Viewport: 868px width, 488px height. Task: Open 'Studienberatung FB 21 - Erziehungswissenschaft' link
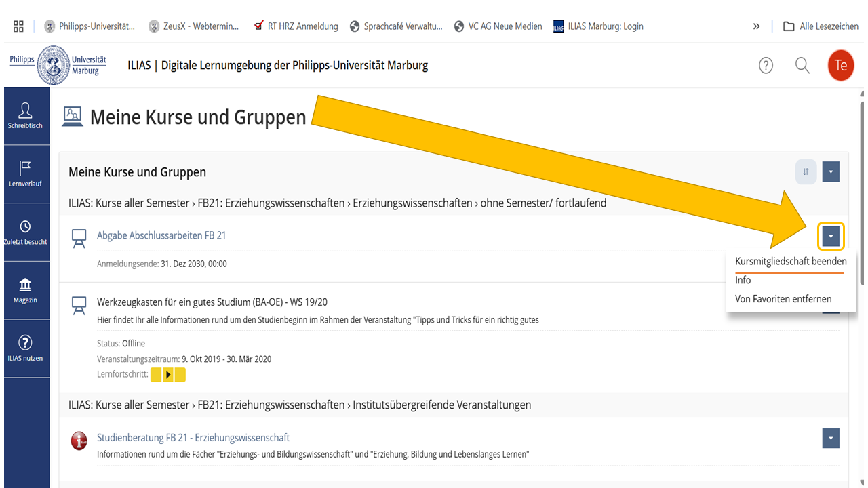tap(193, 438)
